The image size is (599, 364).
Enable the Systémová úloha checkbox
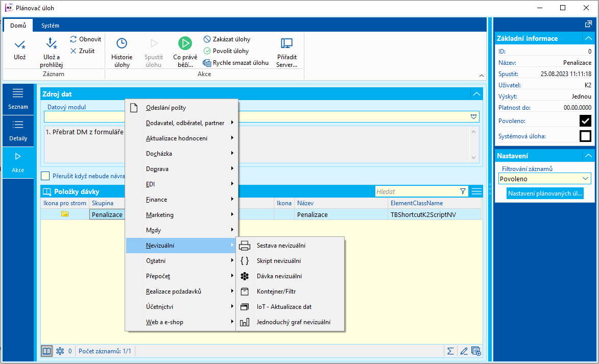point(585,136)
